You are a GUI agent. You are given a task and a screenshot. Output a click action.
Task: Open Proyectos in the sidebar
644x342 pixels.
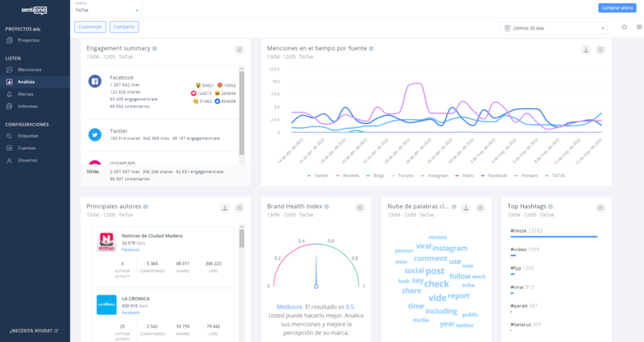pos(28,39)
